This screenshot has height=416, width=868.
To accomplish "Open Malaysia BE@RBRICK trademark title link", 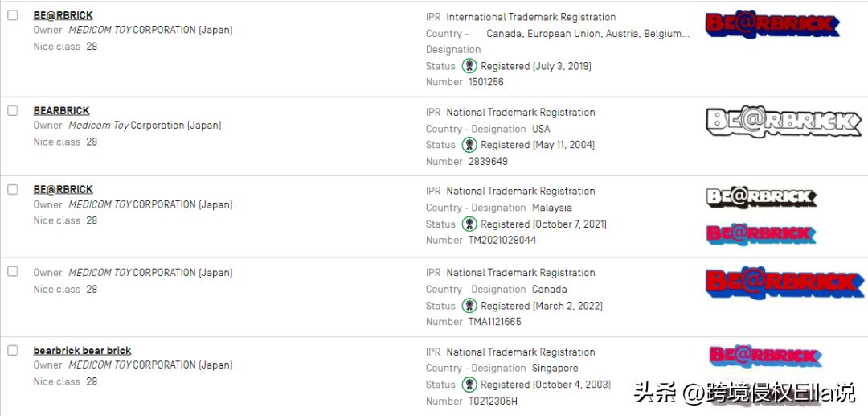I will click(63, 190).
